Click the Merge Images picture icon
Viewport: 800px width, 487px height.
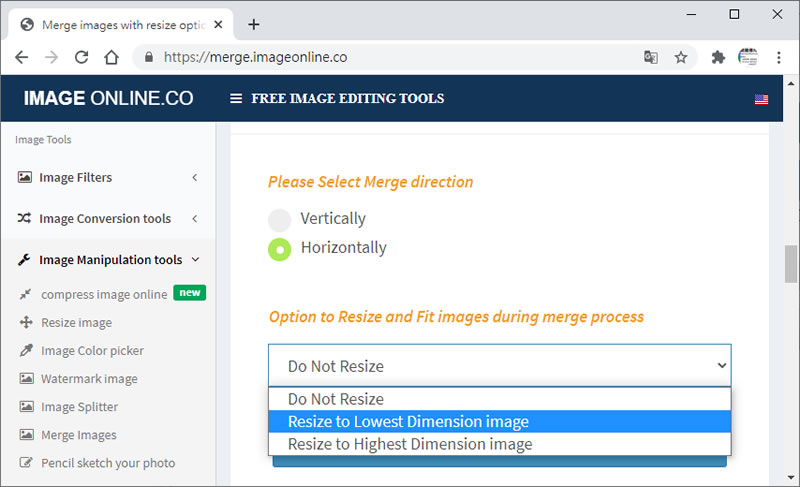coord(27,434)
